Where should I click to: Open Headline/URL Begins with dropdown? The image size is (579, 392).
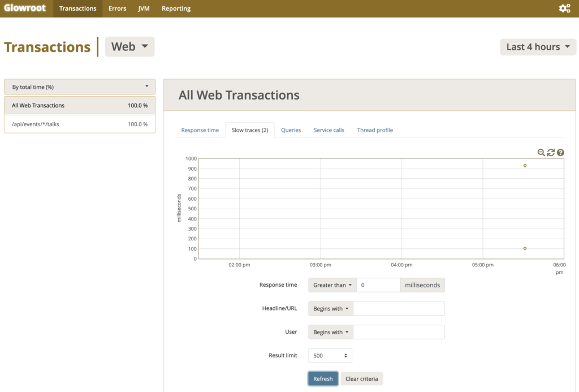click(331, 309)
